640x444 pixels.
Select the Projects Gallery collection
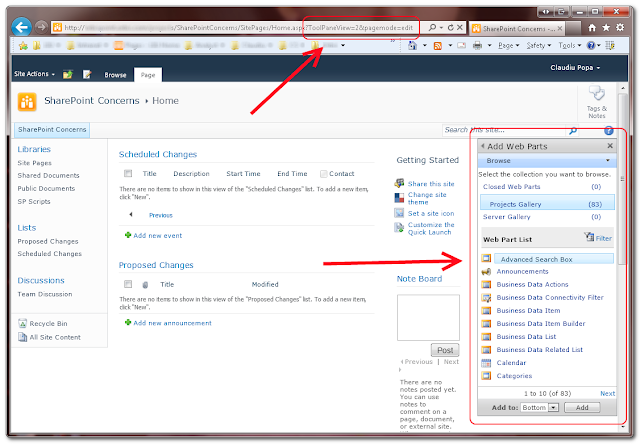547,204
